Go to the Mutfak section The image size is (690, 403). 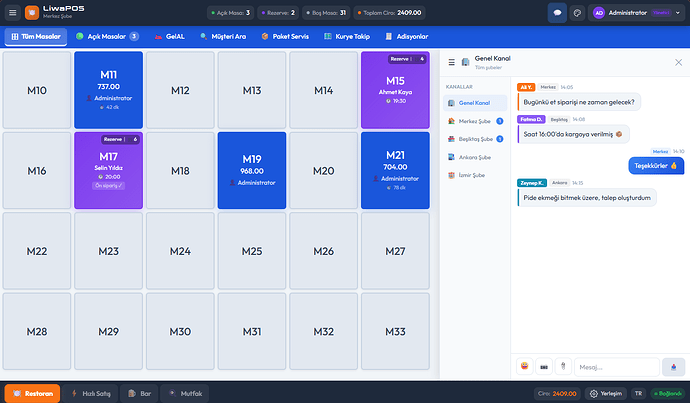pos(184,393)
